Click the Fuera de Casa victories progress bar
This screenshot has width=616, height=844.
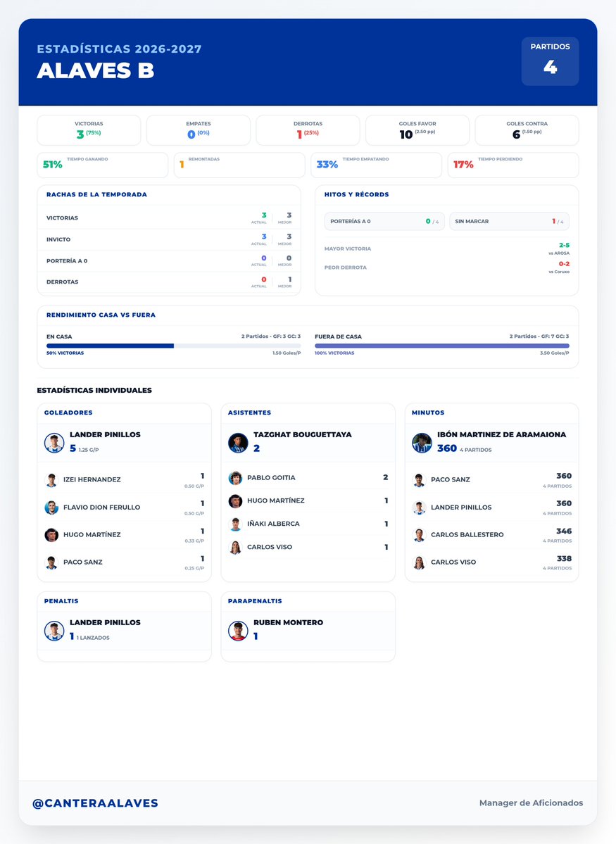[x=442, y=346]
